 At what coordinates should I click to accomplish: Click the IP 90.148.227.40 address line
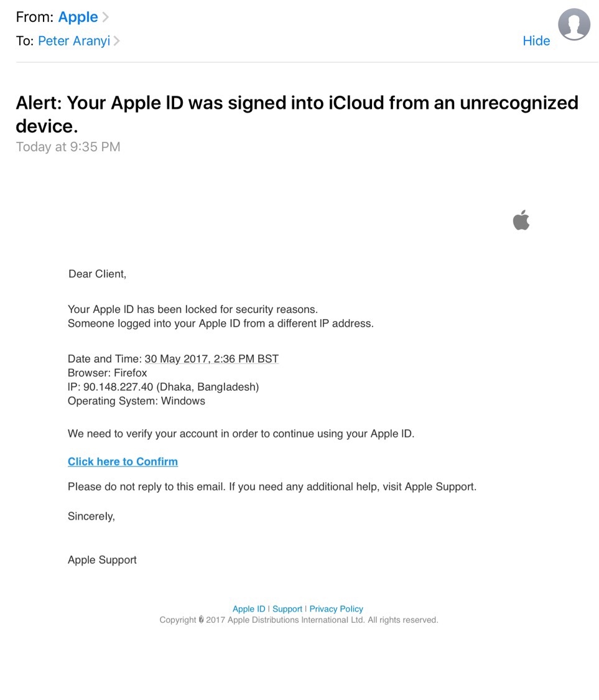(x=164, y=387)
